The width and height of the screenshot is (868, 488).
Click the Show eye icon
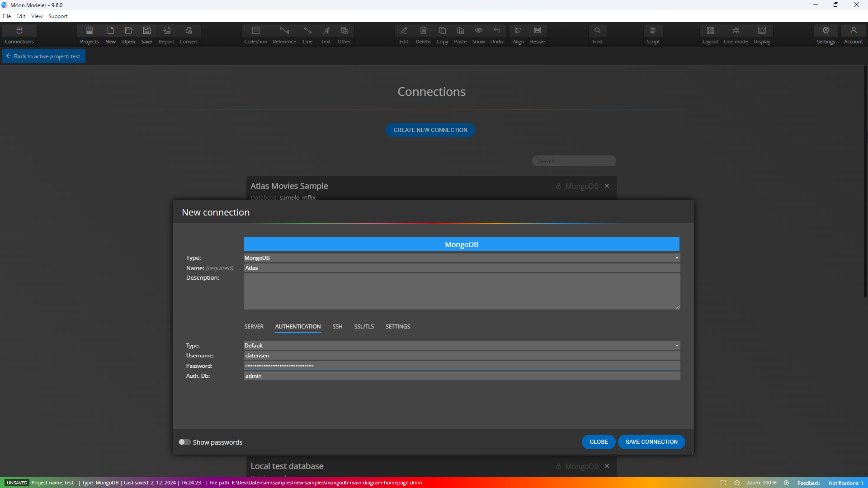(478, 35)
